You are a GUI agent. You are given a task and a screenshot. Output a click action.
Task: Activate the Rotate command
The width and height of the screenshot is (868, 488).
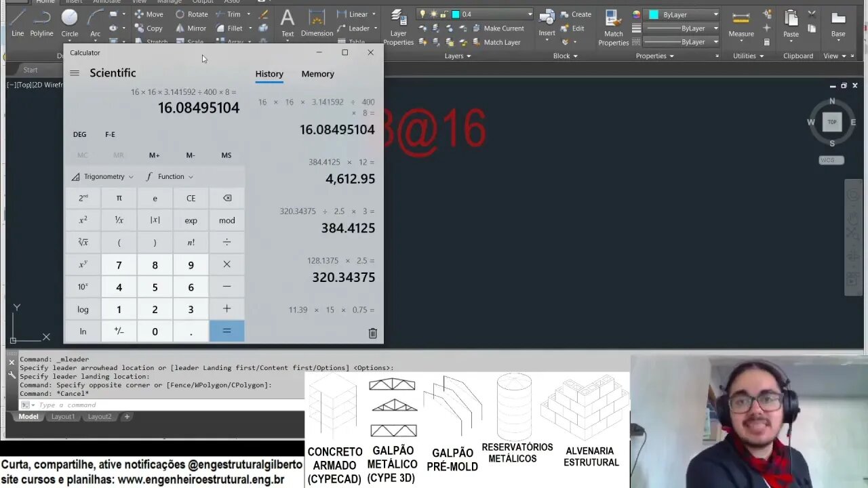tap(191, 14)
